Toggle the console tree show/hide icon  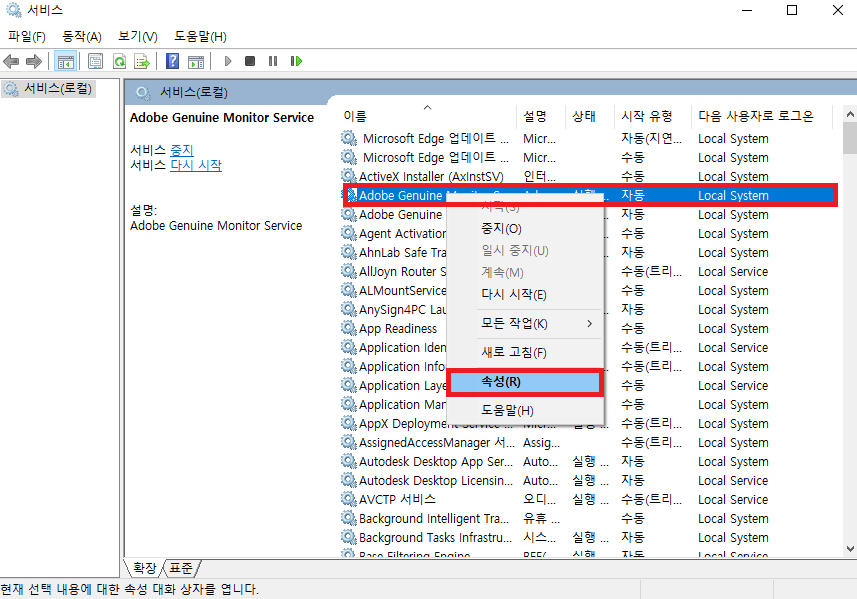click(66, 61)
